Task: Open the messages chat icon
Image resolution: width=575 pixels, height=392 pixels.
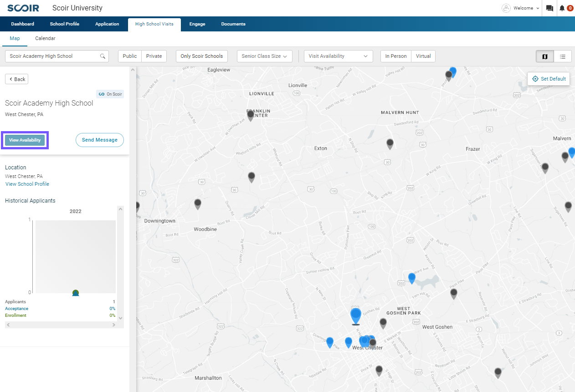Action: point(549,8)
